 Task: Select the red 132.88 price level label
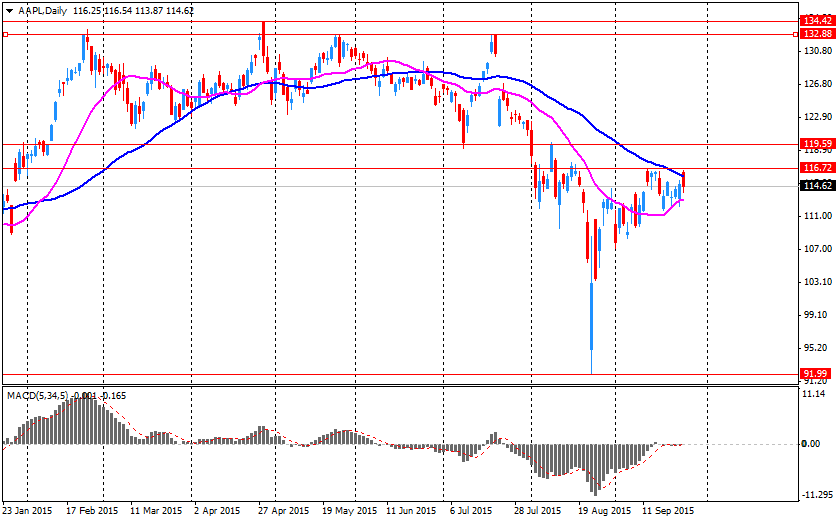pos(818,34)
